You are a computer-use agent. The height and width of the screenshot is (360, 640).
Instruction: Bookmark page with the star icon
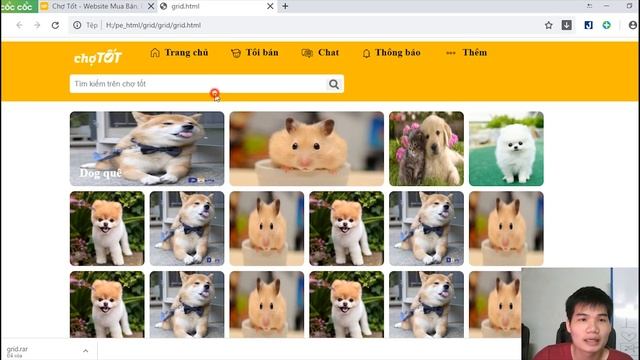(x=549, y=25)
